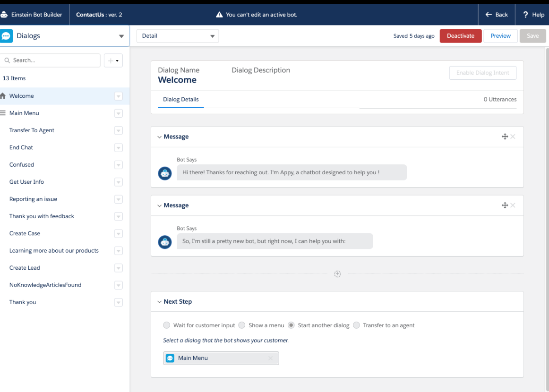549x392 pixels.
Task: Click the ContactUs : ver. 2 label
Action: [99, 15]
